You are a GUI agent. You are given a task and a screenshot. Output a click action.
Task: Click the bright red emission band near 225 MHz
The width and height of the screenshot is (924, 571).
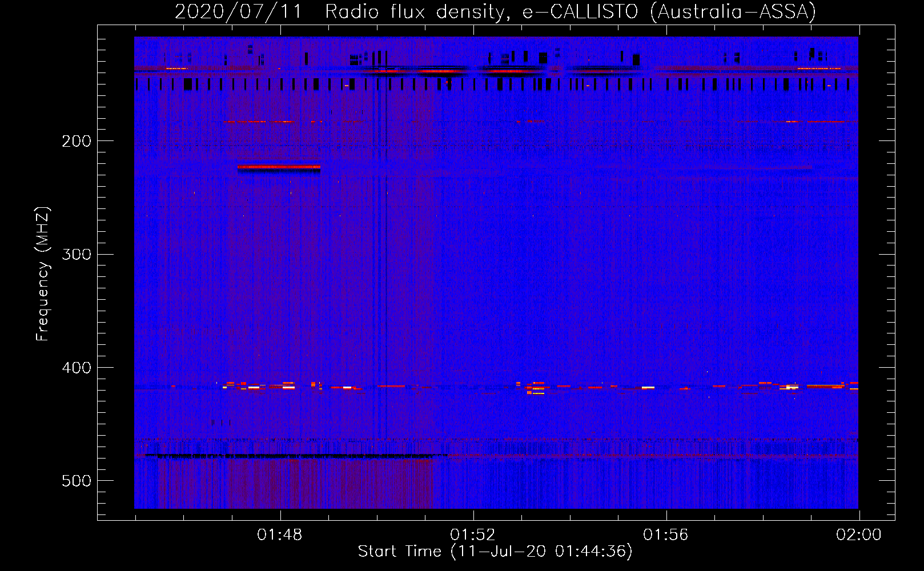279,167
